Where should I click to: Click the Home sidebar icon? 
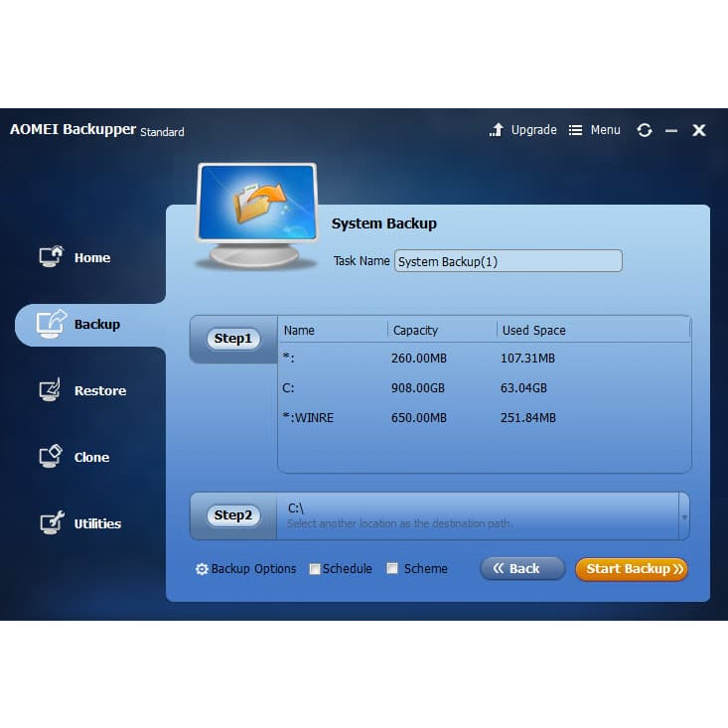51,256
